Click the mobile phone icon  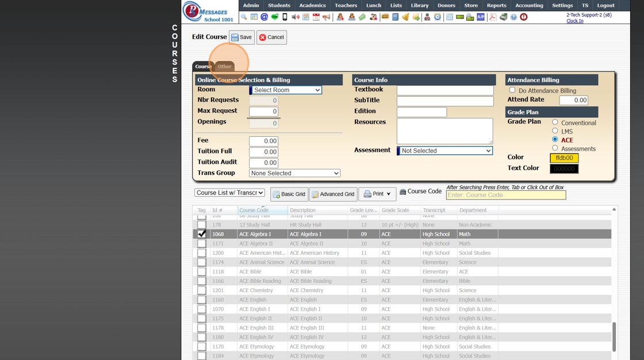(285, 17)
